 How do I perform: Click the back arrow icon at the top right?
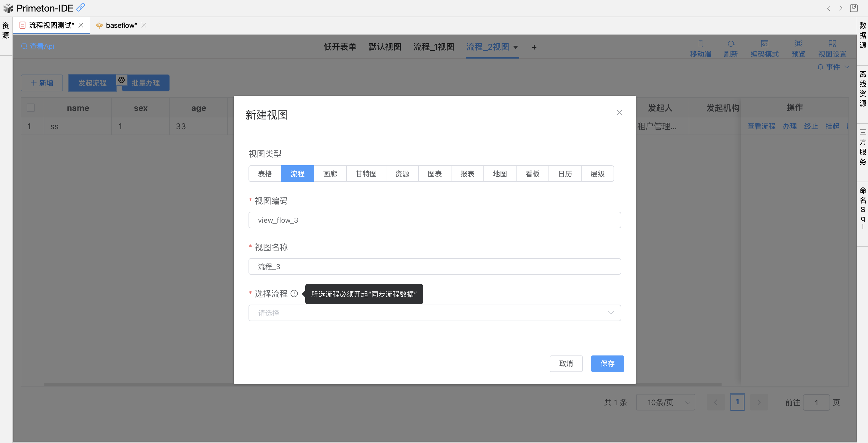click(x=828, y=8)
